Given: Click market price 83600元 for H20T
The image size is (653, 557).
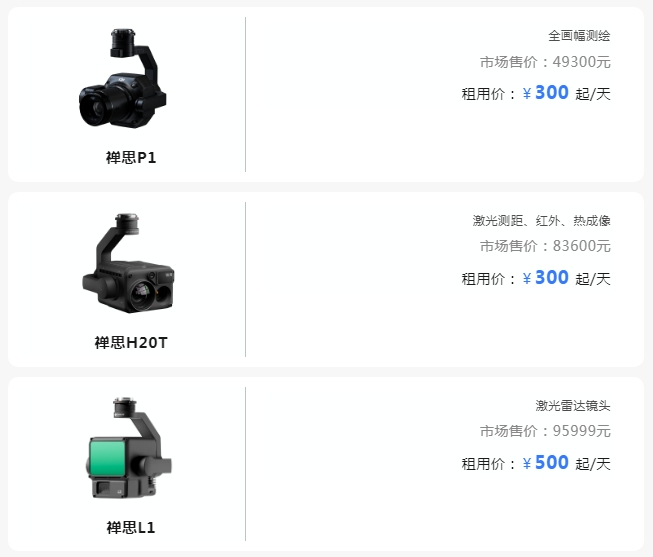Looking at the screenshot, I should (545, 246).
